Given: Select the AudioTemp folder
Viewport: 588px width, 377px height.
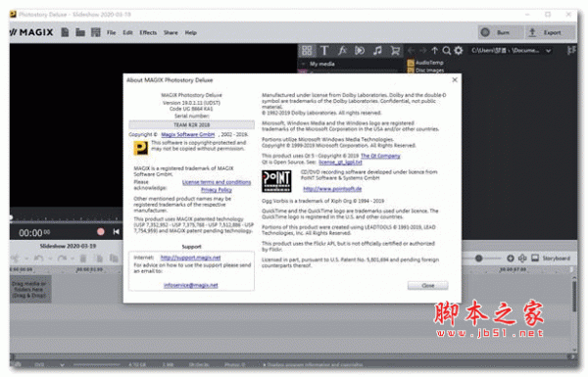Looking at the screenshot, I should [425, 63].
